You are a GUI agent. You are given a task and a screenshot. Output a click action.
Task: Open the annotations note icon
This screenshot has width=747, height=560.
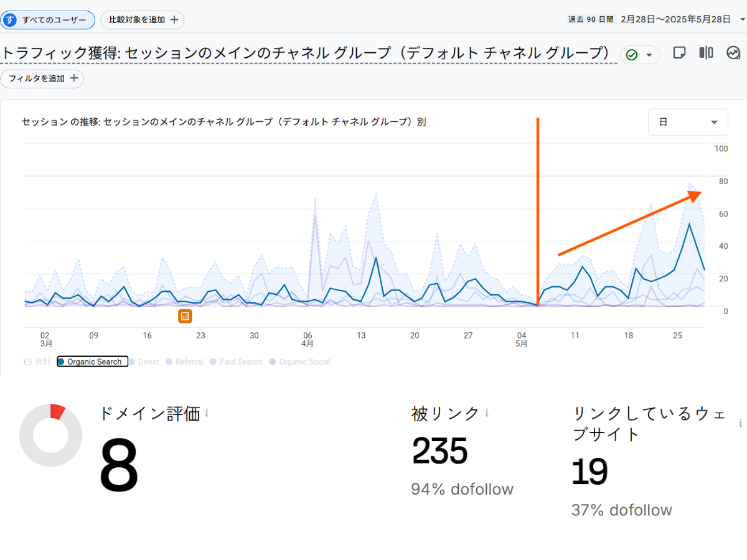pos(679,53)
